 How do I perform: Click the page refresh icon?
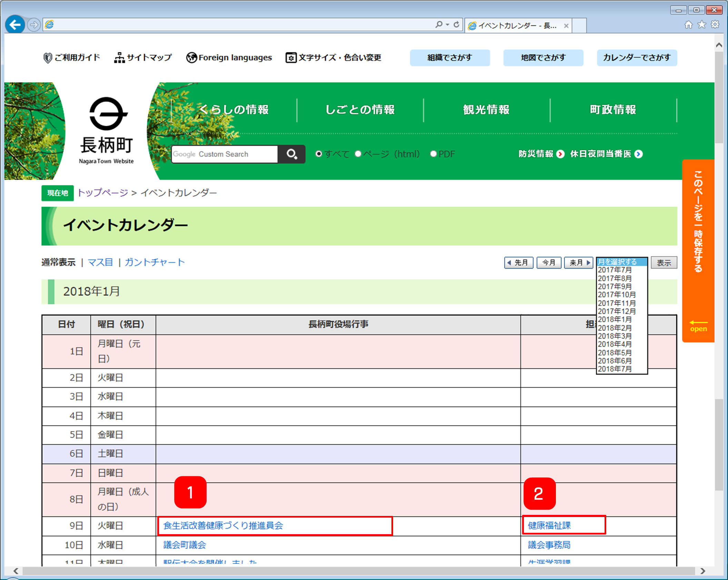pyautogui.click(x=456, y=24)
